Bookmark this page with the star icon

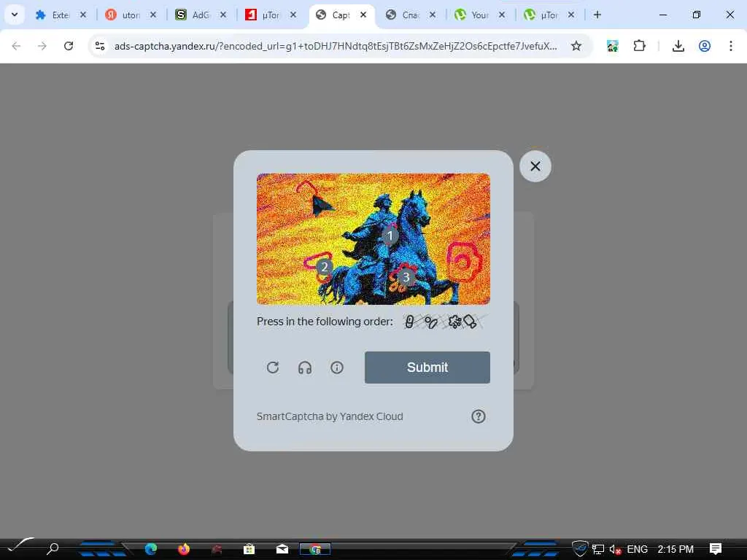coord(576,46)
